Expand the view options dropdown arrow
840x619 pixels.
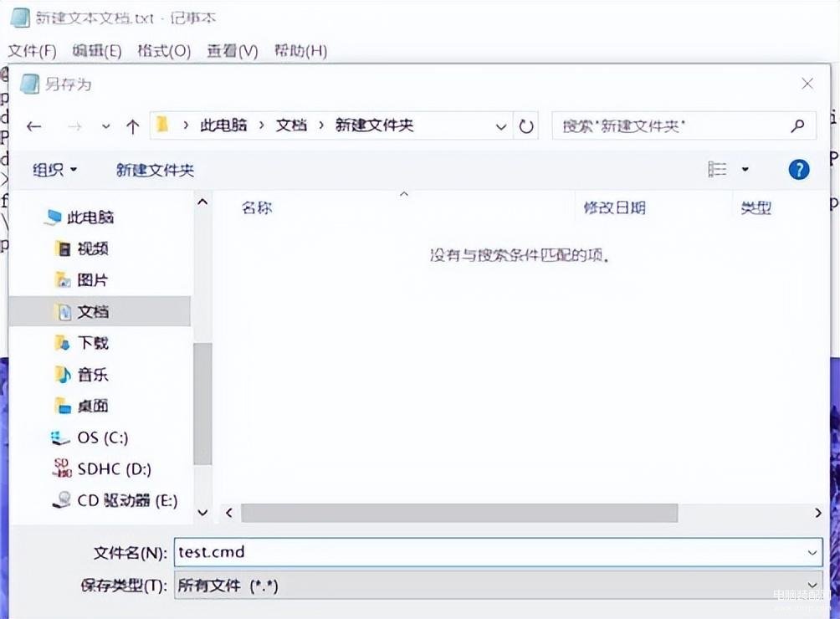(x=745, y=170)
